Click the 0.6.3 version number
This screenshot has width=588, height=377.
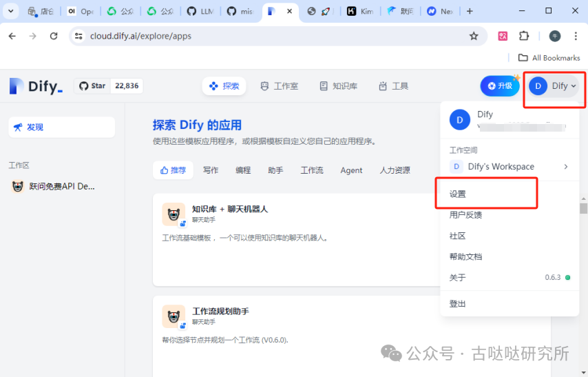553,278
